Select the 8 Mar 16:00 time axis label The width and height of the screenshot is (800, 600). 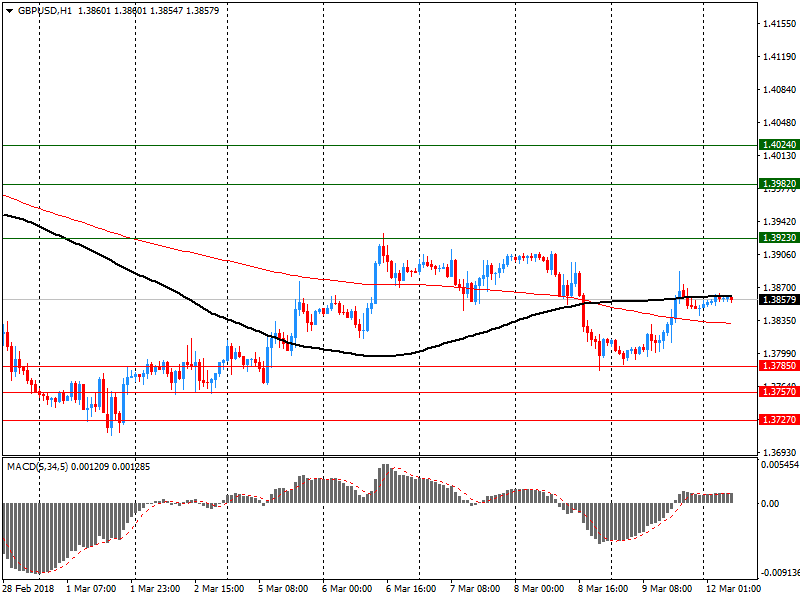603,589
